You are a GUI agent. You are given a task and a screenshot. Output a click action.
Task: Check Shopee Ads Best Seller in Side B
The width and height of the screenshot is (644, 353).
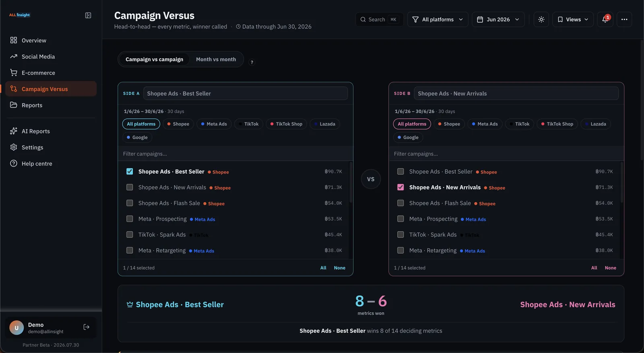(x=400, y=171)
